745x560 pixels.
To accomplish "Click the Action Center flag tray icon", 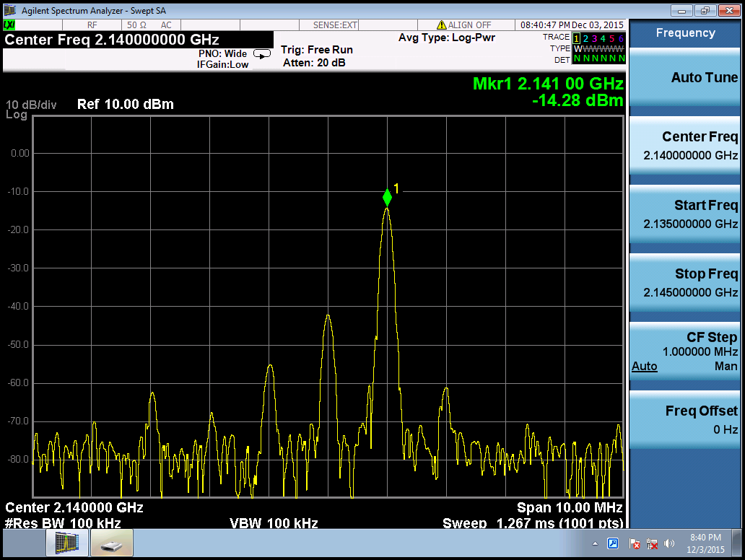I will click(635, 543).
